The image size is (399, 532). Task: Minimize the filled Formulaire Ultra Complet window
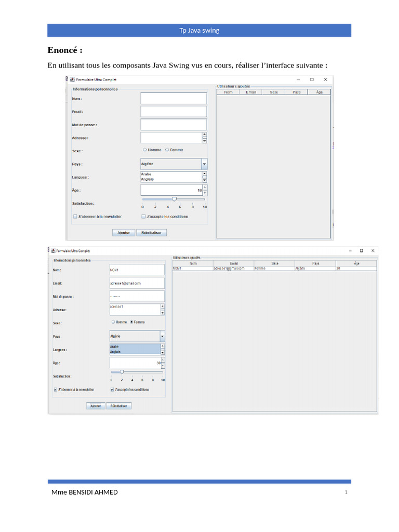point(350,251)
